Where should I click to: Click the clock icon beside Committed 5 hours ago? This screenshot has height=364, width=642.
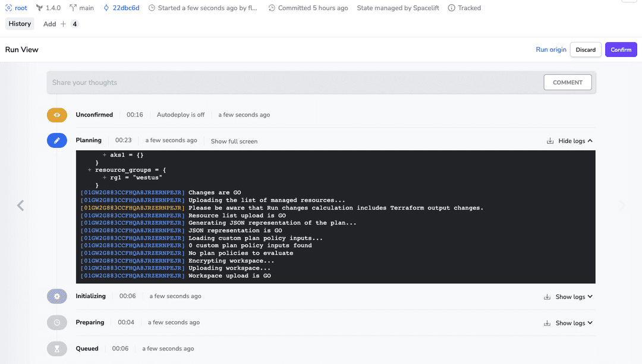tap(271, 8)
